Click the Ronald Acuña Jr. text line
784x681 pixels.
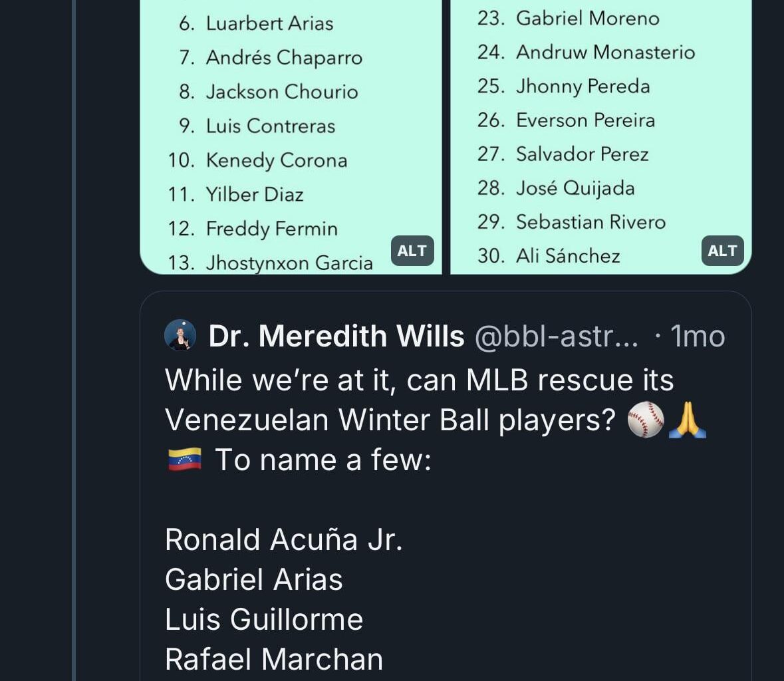click(284, 539)
